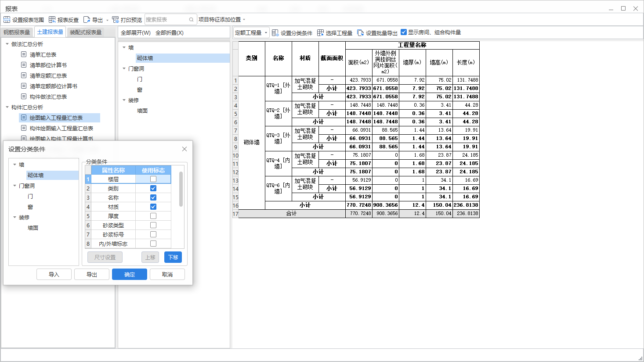
Task: Click 全部折叠(X)
Action: (170, 33)
